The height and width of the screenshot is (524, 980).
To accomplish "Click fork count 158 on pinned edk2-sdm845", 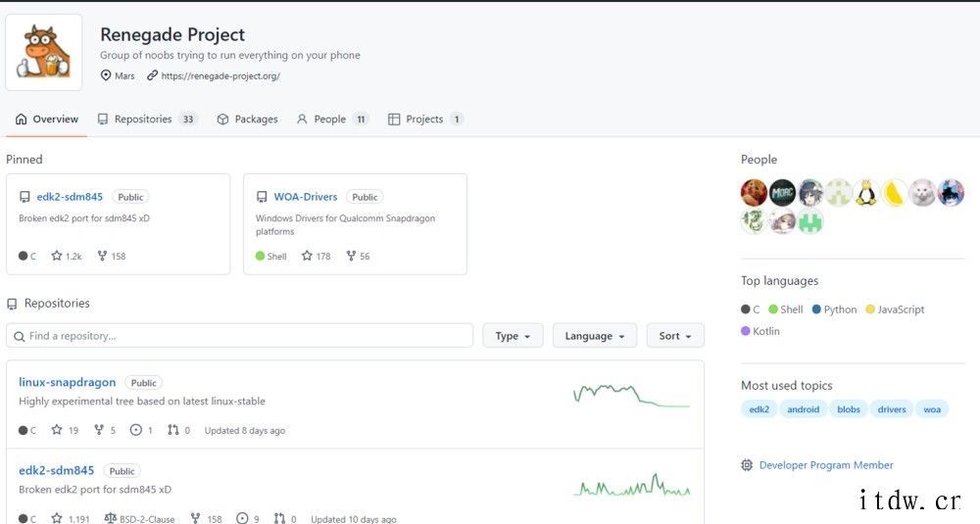I will pyautogui.click(x=112, y=256).
